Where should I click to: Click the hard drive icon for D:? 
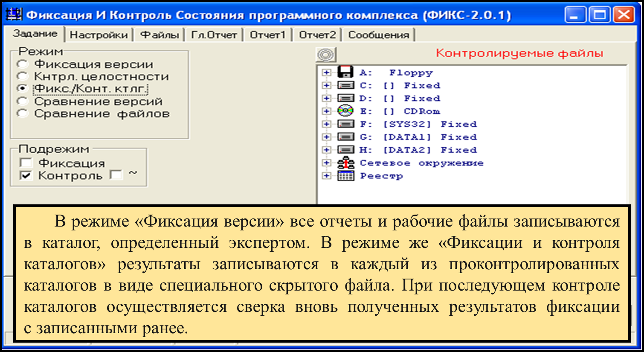pos(345,98)
